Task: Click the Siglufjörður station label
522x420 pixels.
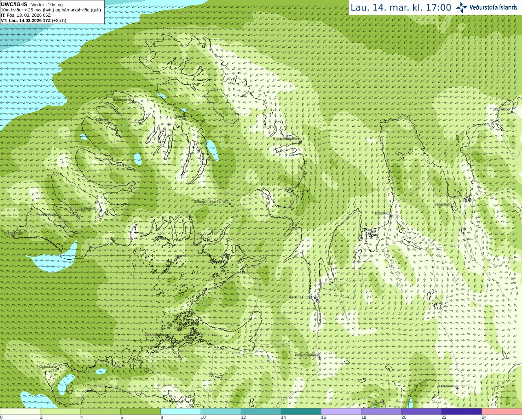Action: tap(501, 109)
